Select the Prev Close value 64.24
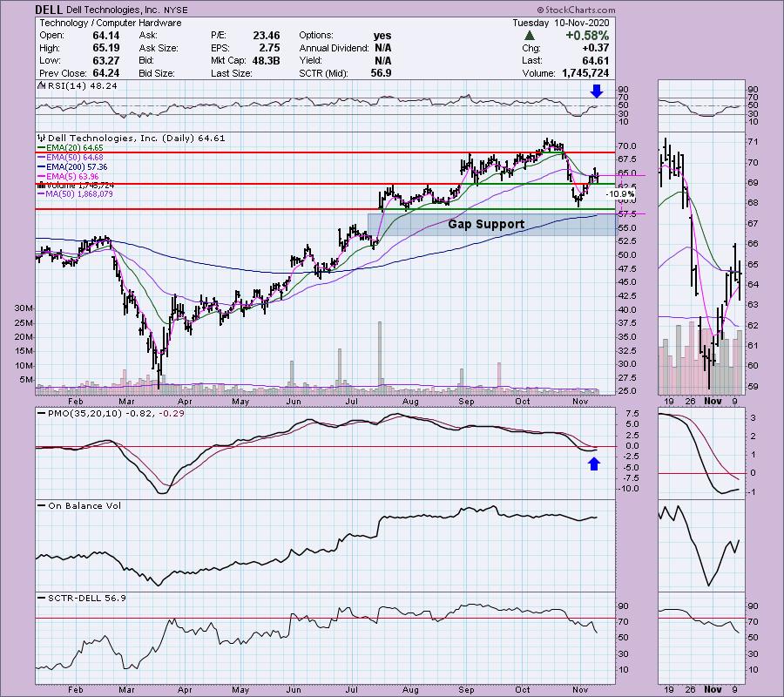 coord(106,73)
